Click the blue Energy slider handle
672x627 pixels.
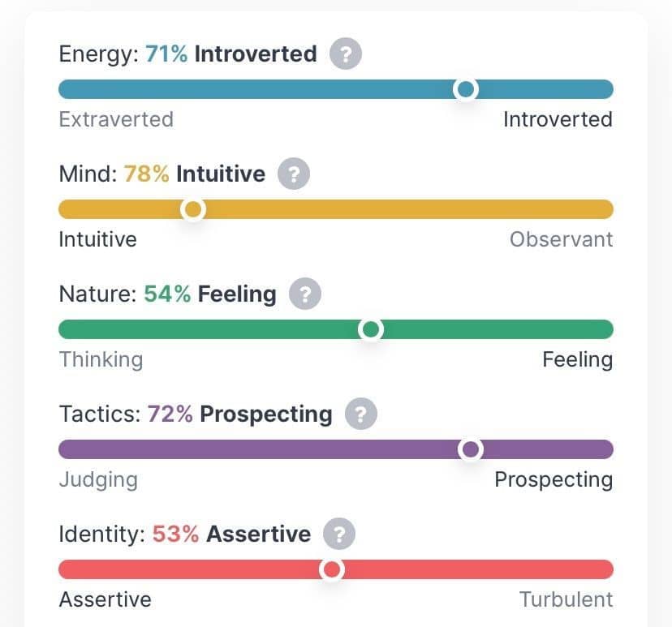pos(466,89)
